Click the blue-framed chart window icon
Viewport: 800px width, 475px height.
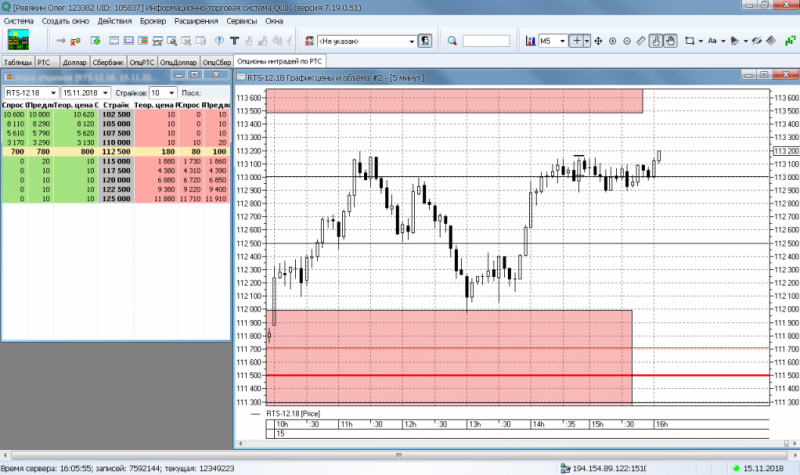(129, 40)
